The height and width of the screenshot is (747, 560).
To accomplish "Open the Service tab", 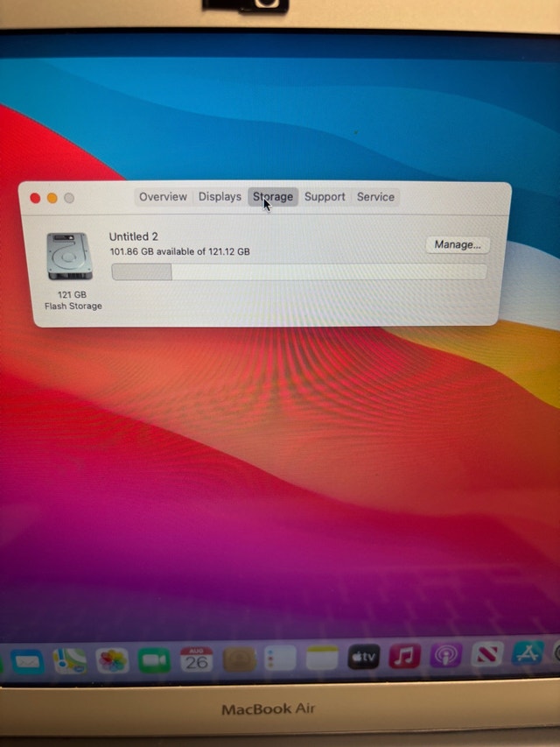I will click(x=375, y=197).
